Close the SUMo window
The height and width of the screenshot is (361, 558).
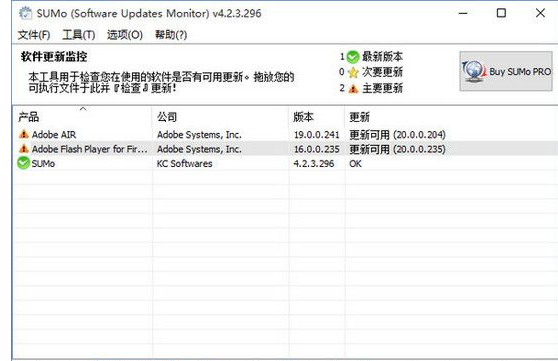pos(540,13)
